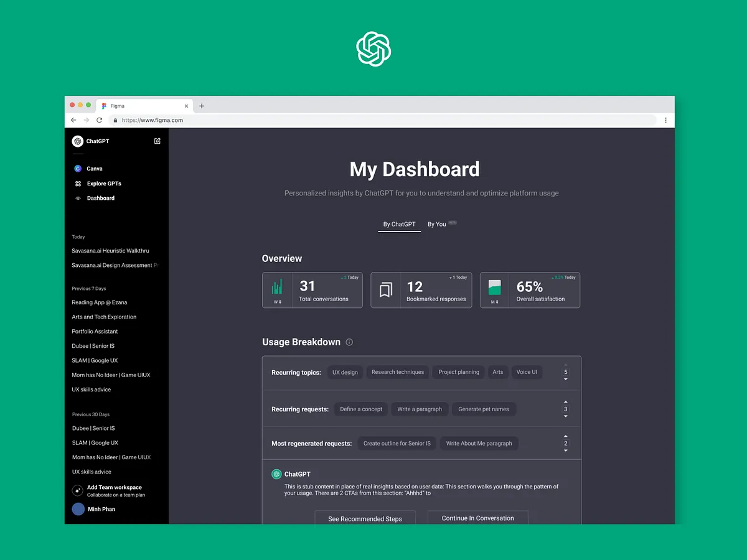
Task: Click the Total conversations bar chart icon
Action: (x=276, y=286)
